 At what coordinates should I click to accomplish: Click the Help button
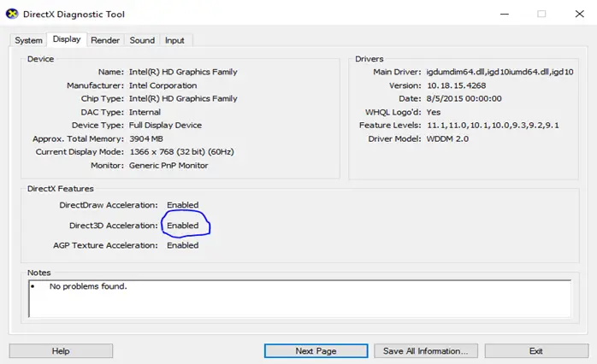61,351
